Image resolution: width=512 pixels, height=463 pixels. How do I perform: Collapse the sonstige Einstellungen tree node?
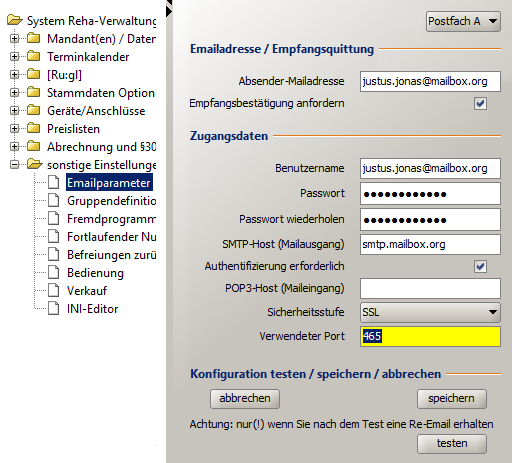[x=14, y=165]
